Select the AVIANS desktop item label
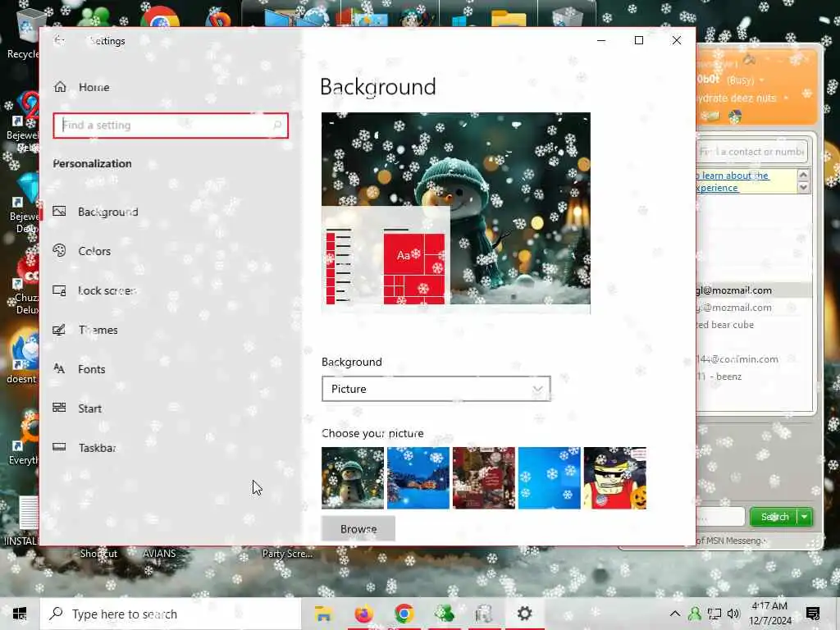 pyautogui.click(x=159, y=554)
